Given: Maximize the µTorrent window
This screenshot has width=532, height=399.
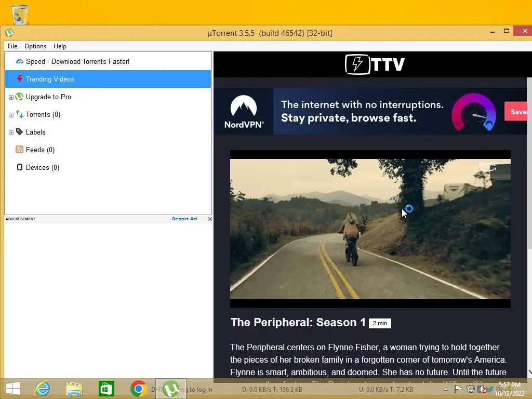Looking at the screenshot, I should [506, 31].
